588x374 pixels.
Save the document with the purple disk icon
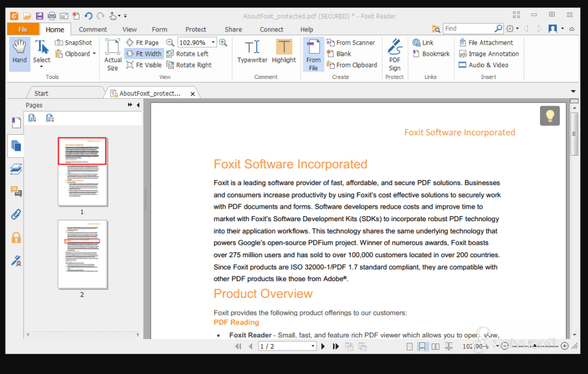(x=40, y=16)
